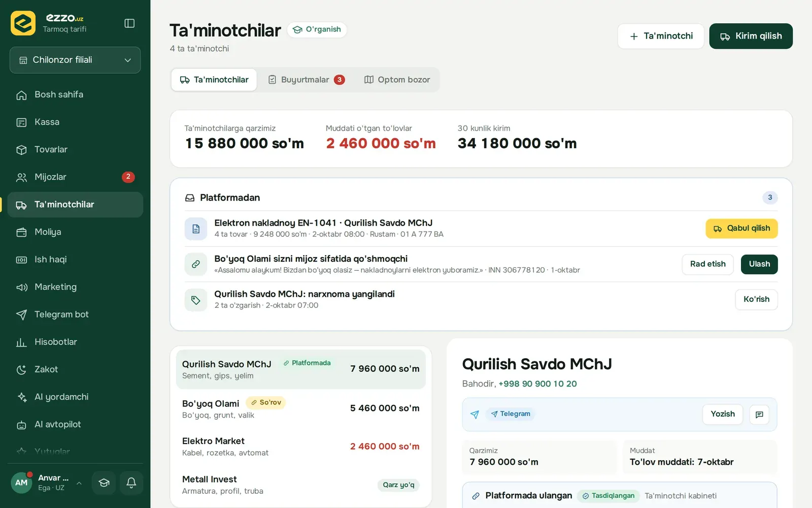
Task: Click the AI yordamchi sparkle icon
Action: 21,397
